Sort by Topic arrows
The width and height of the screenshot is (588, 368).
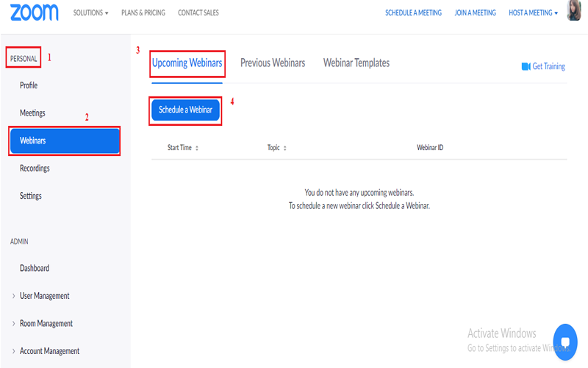point(285,148)
